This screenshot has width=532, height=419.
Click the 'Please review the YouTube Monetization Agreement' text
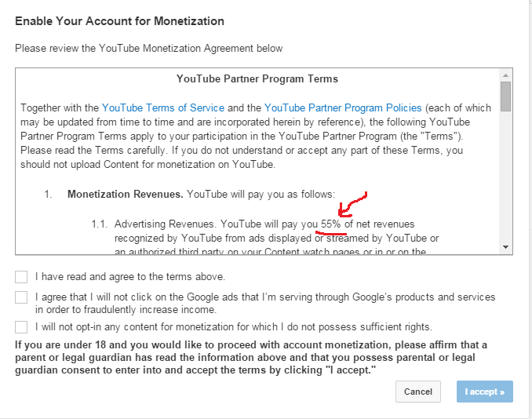coord(148,49)
